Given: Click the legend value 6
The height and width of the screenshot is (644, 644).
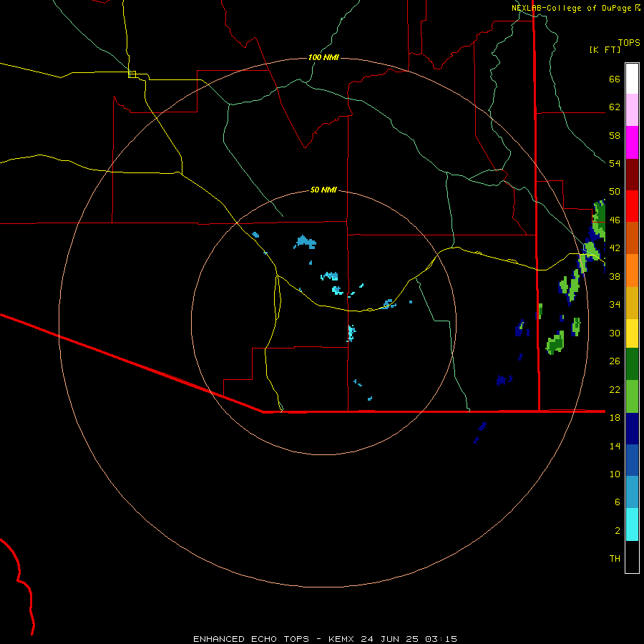Looking at the screenshot, I should (617, 502).
